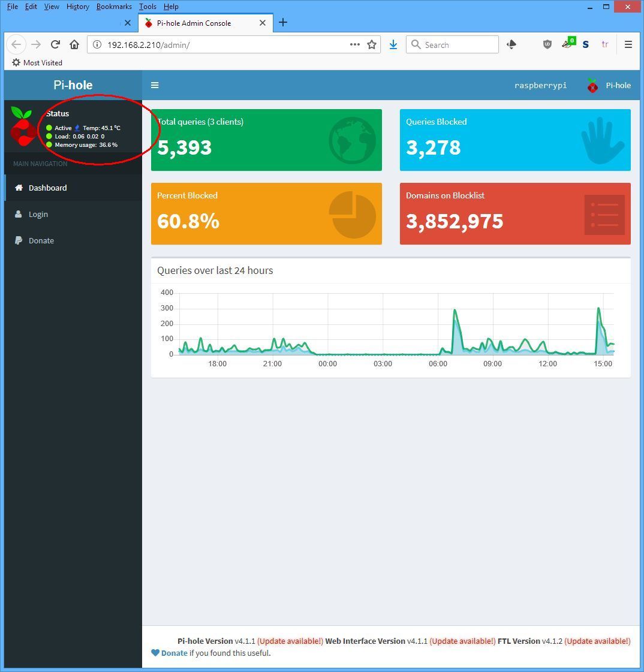Image resolution: width=644 pixels, height=672 pixels.
Task: Click the Firefox back arrow
Action: point(16,44)
